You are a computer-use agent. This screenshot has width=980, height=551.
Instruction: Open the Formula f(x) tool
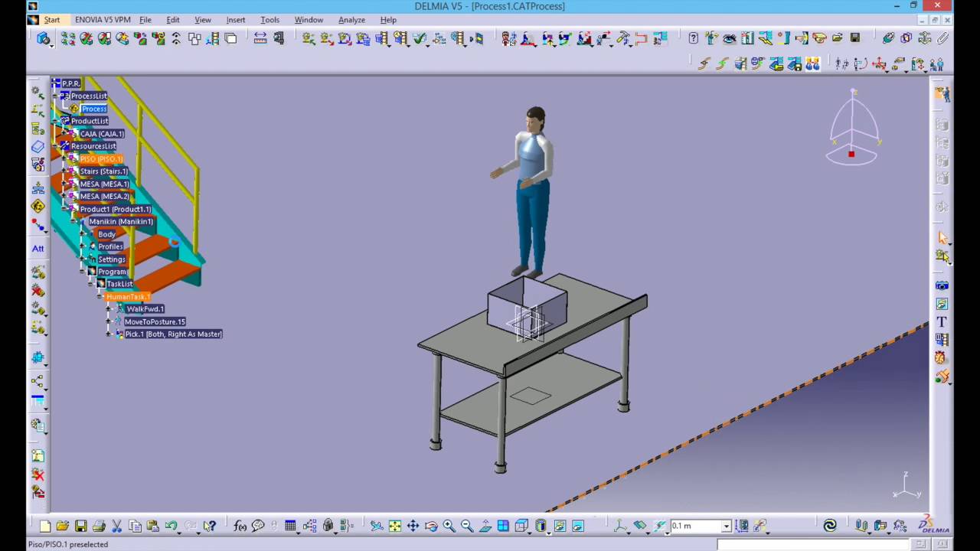[240, 526]
